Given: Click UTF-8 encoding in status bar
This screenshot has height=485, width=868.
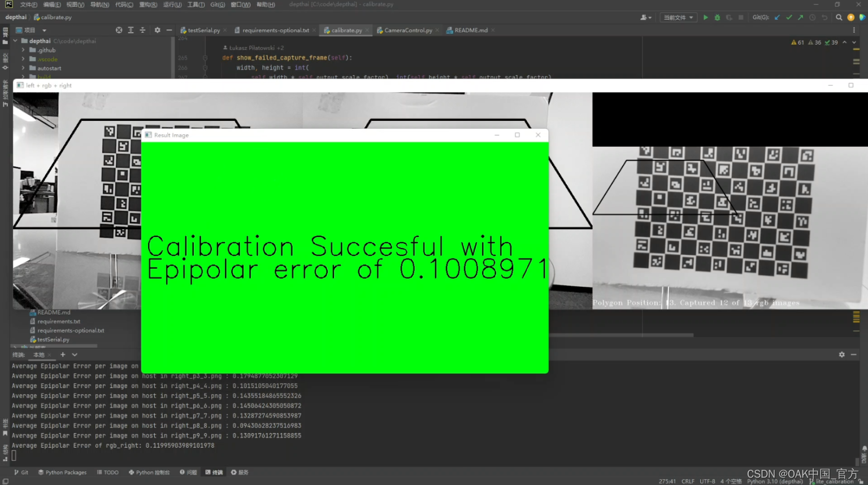Looking at the screenshot, I should pos(708,482).
